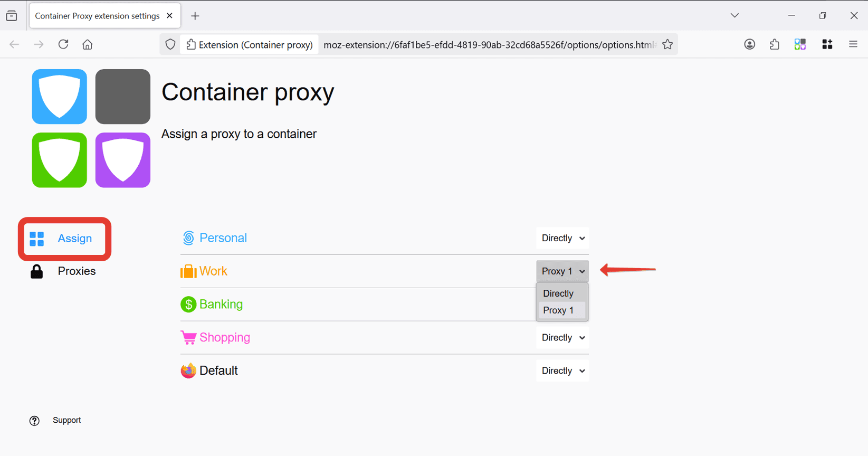The width and height of the screenshot is (868, 456).
Task: Click the Extension (Container proxy) identity label
Action: [x=250, y=45]
